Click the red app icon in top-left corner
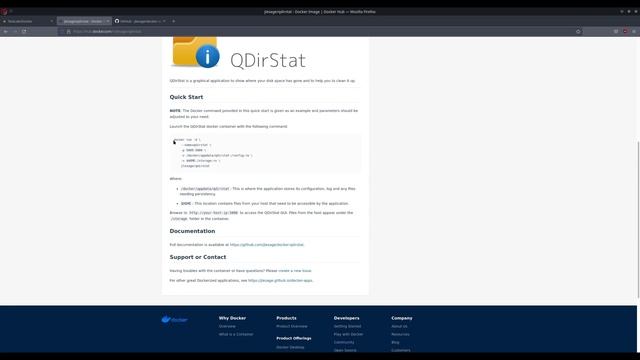640x360 pixels. (x=4, y=12)
